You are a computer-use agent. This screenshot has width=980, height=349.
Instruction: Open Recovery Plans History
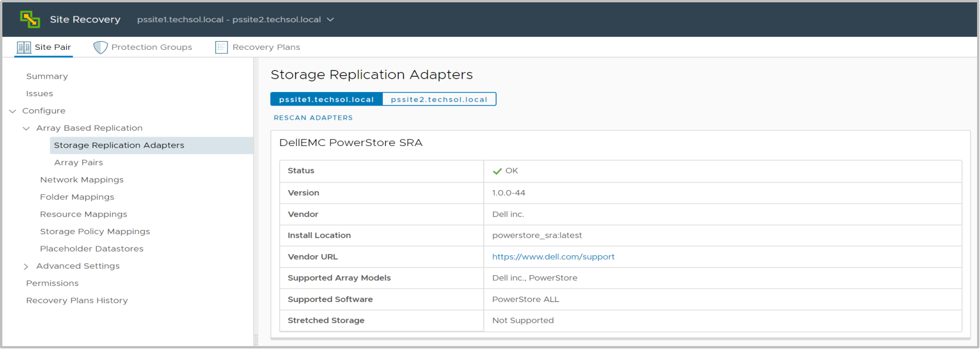(77, 300)
